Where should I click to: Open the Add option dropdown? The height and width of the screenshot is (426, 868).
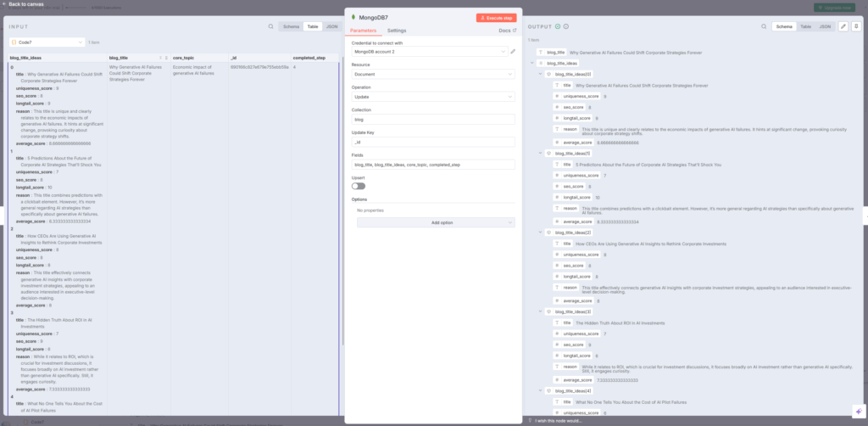(435, 222)
